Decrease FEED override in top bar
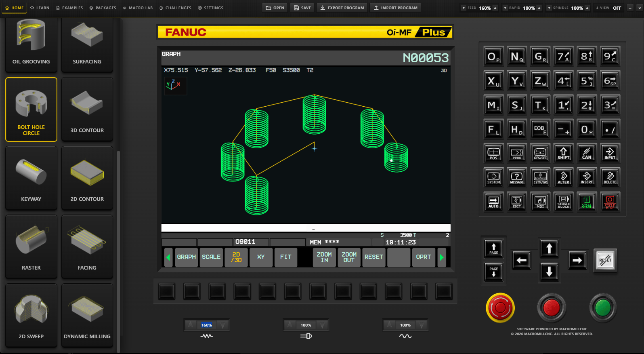 (x=464, y=8)
